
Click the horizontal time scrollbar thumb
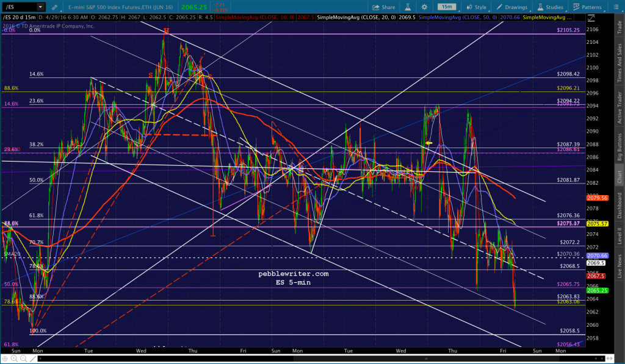427,359
